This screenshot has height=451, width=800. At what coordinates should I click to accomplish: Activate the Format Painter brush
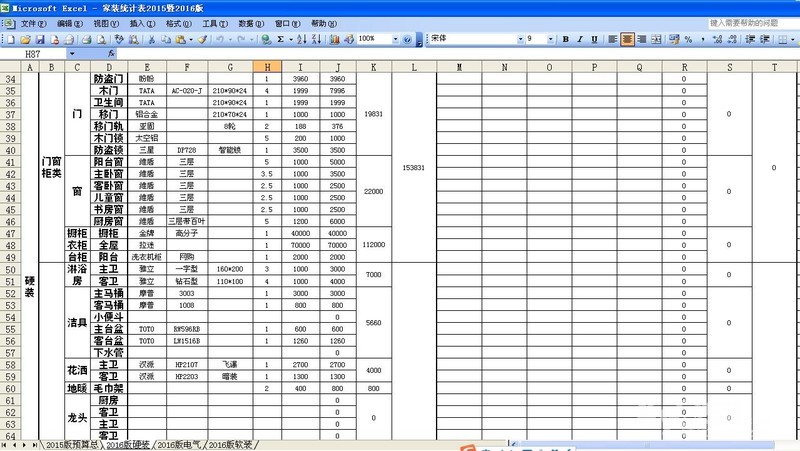(203, 39)
